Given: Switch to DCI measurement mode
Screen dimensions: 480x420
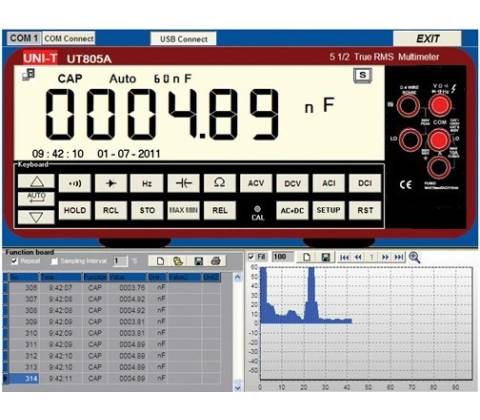Looking at the screenshot, I should (x=365, y=183).
